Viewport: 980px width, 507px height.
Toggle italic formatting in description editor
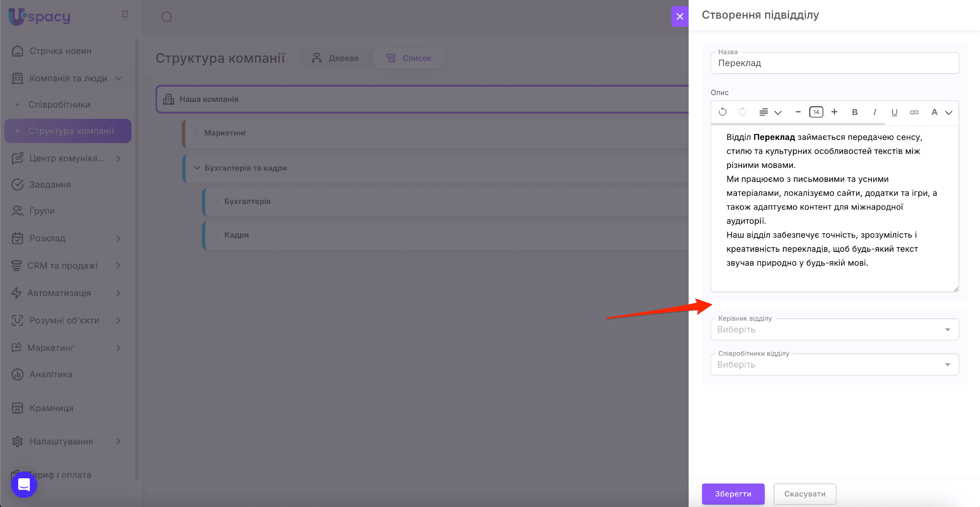point(874,112)
